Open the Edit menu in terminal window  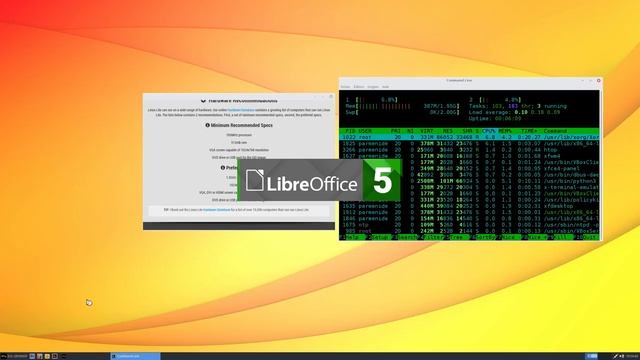tap(359, 87)
